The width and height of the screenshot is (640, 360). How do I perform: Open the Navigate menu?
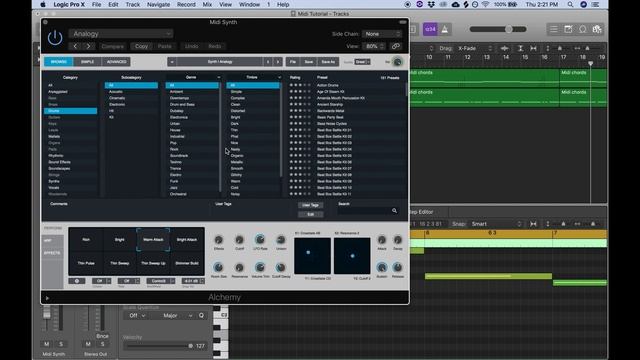coord(158,4)
